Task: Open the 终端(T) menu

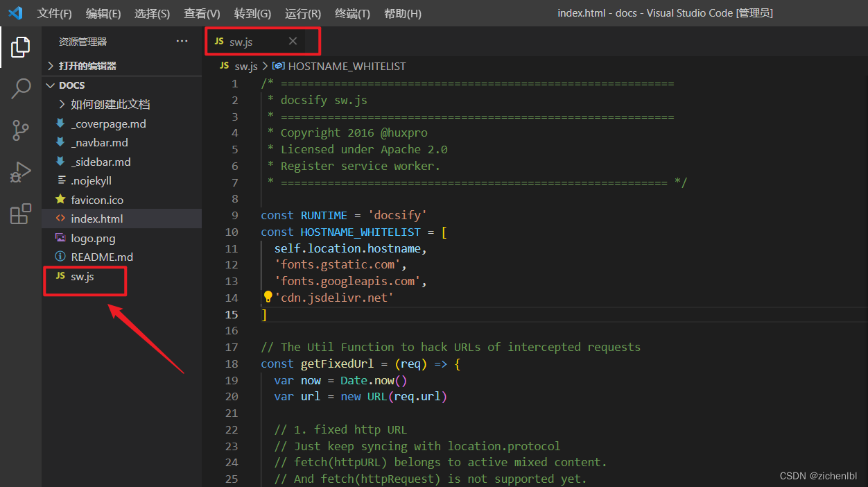Action: coord(352,14)
